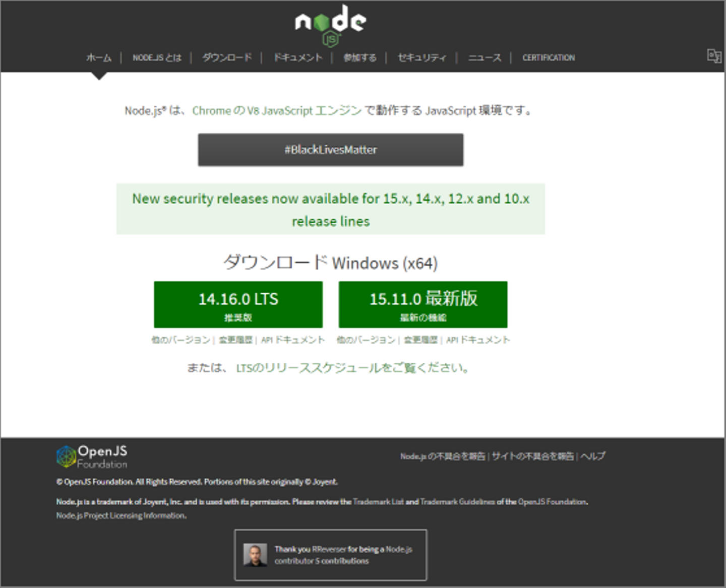Download the 15.11.0 最新版 current version

point(423,305)
